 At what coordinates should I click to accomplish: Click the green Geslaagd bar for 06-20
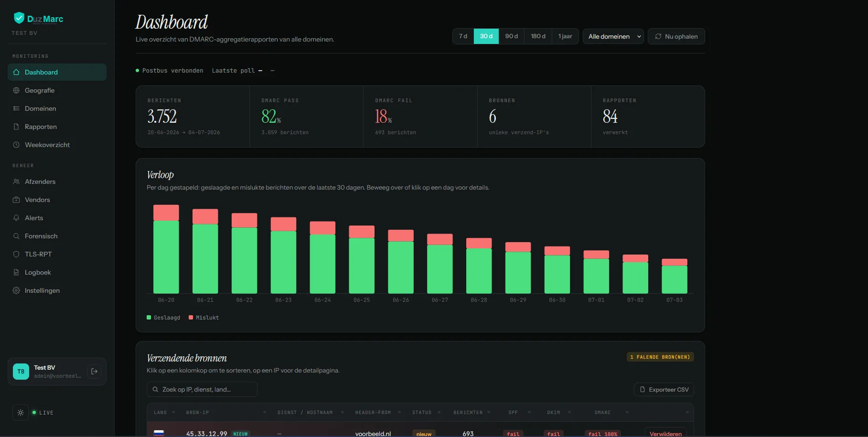point(166,257)
